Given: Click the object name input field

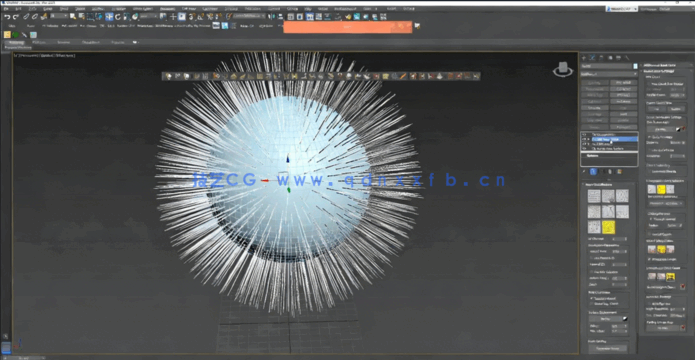Looking at the screenshot, I should click(607, 66).
